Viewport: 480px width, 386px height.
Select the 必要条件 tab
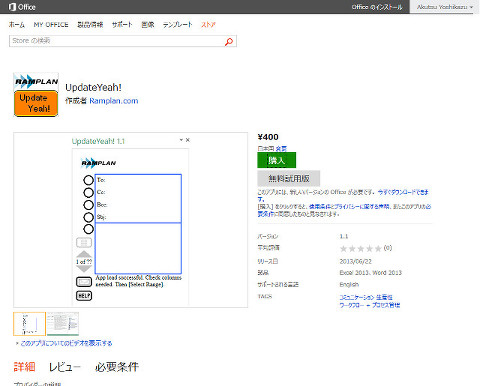117,367
